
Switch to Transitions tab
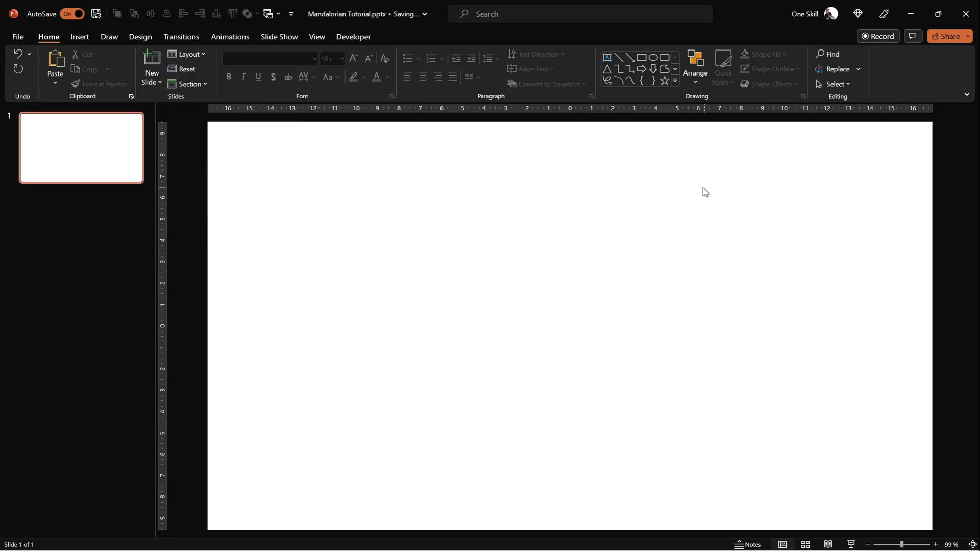[181, 37]
